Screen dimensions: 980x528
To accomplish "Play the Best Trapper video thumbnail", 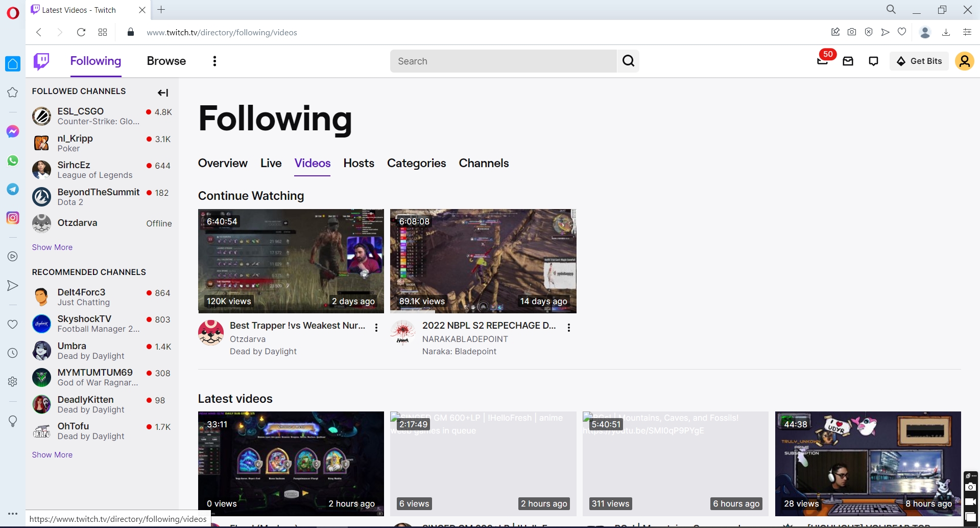I will click(x=291, y=261).
